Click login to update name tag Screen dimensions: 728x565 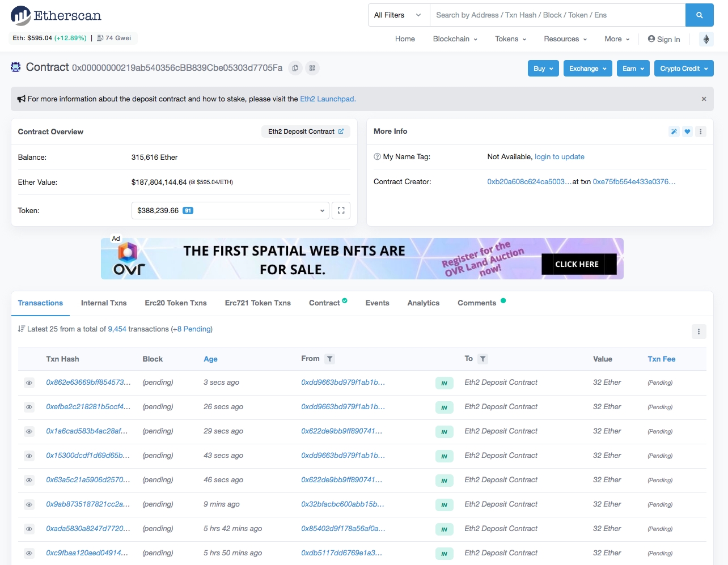point(560,157)
